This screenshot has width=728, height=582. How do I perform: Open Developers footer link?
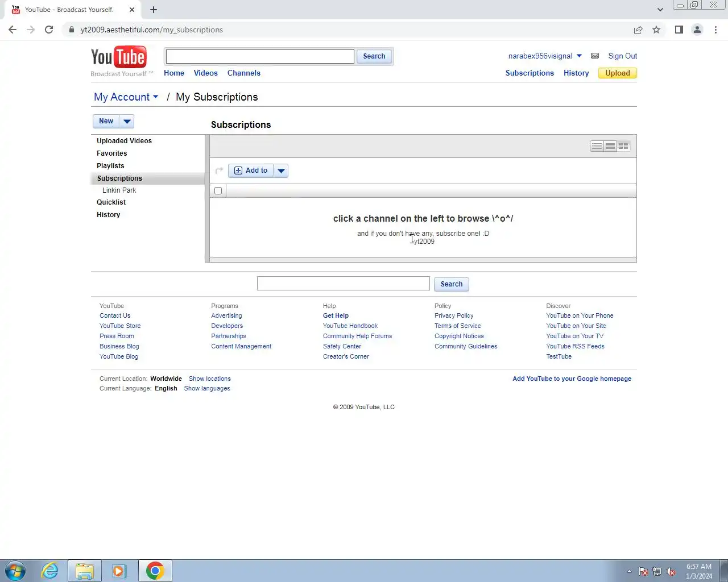227,326
